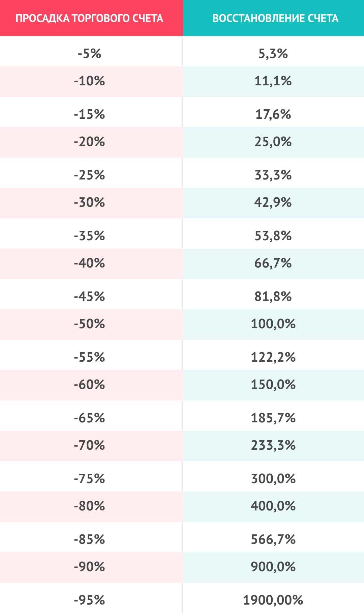The image size is (364, 613).
Task: Click the 150,0% recovery cell
Action: (x=273, y=385)
